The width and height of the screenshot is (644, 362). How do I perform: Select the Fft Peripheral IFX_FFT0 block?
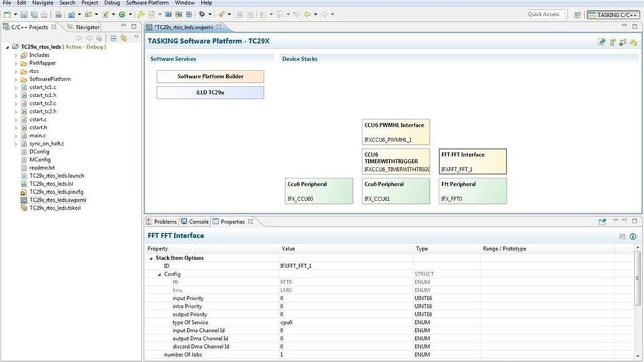pyautogui.click(x=473, y=191)
